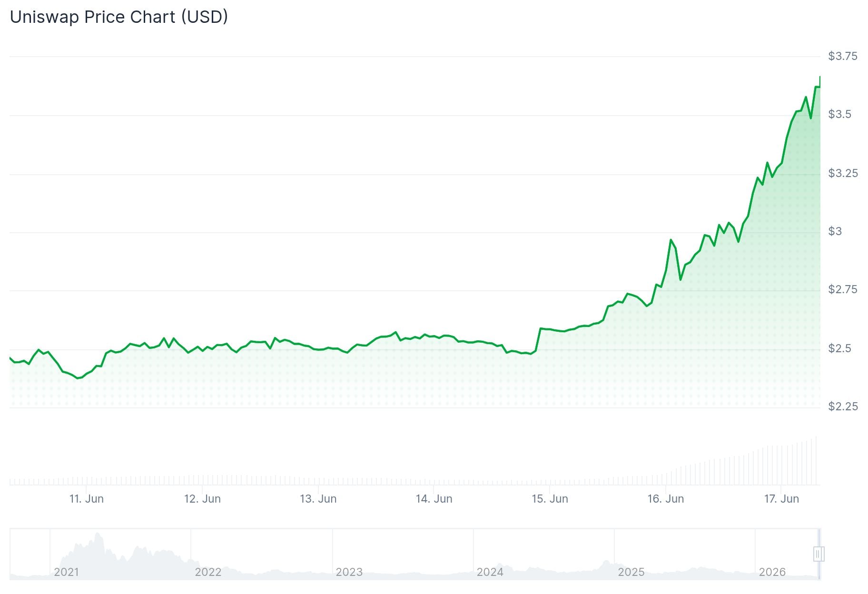The width and height of the screenshot is (868, 594).
Task: Click the '16. Jun' date axis label
Action: coord(665,499)
